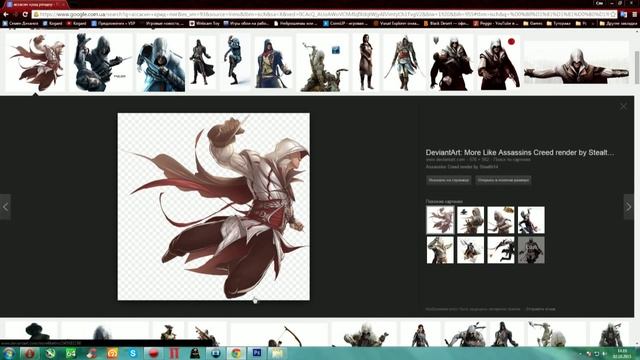The width and height of the screenshot is (640, 360).
Task: Click the send feedback link in preview panel
Action: [x=540, y=309]
